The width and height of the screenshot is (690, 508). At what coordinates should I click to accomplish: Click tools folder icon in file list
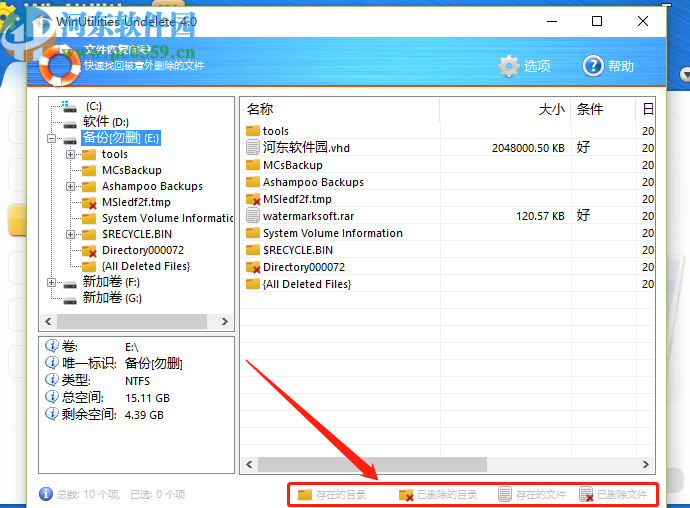pos(253,131)
